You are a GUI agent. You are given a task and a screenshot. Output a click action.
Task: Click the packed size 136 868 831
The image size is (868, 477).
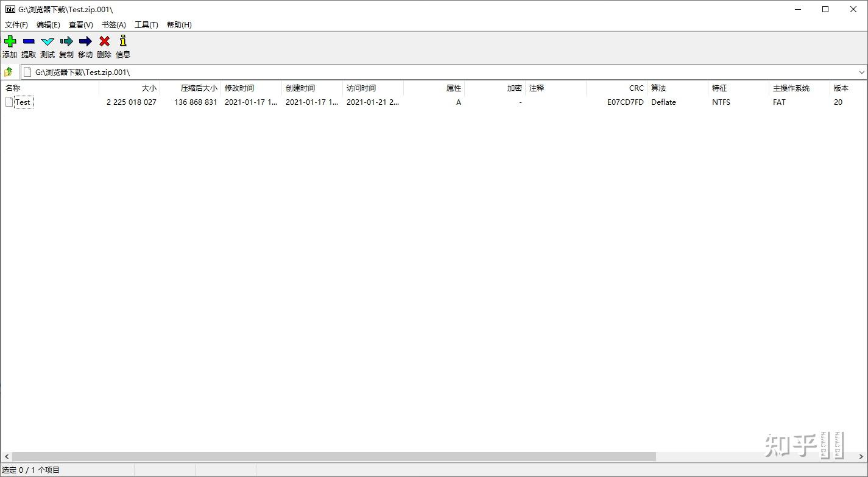tap(196, 102)
